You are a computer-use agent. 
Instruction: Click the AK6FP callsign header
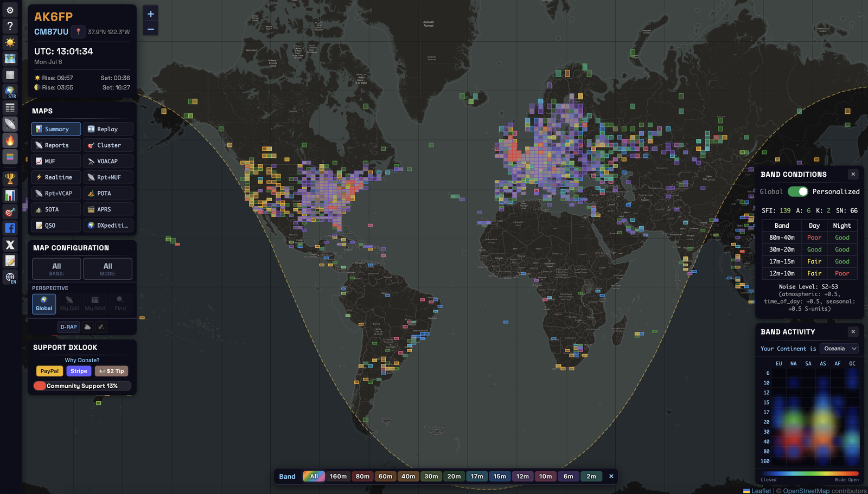tap(53, 17)
